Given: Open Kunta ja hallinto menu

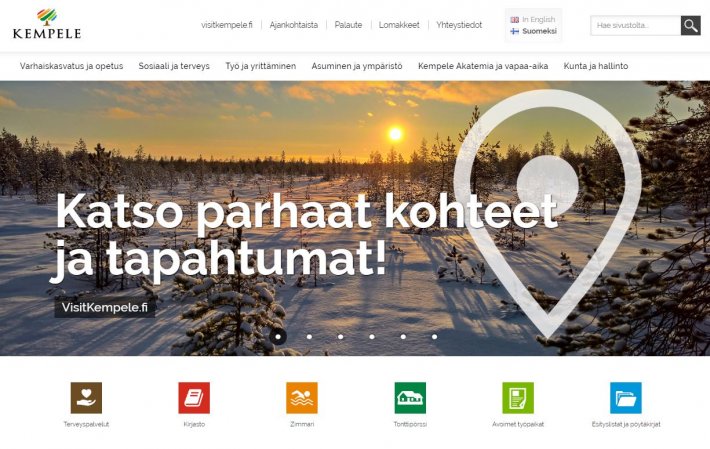Looking at the screenshot, I should [x=596, y=66].
